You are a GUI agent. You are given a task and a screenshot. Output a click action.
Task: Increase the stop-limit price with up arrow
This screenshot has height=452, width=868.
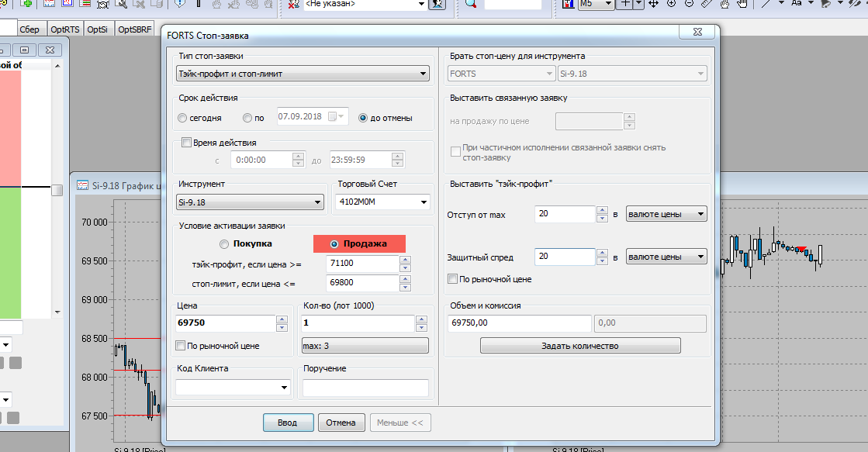(x=405, y=279)
